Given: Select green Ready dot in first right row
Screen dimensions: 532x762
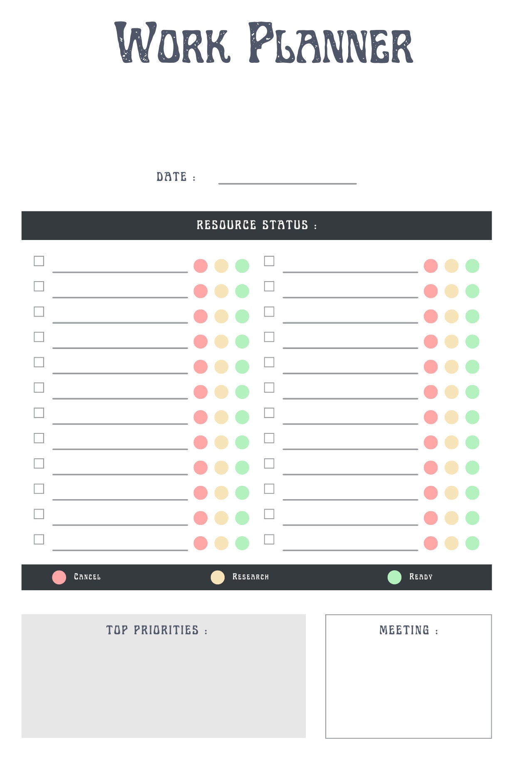Looking at the screenshot, I should click(x=472, y=266).
